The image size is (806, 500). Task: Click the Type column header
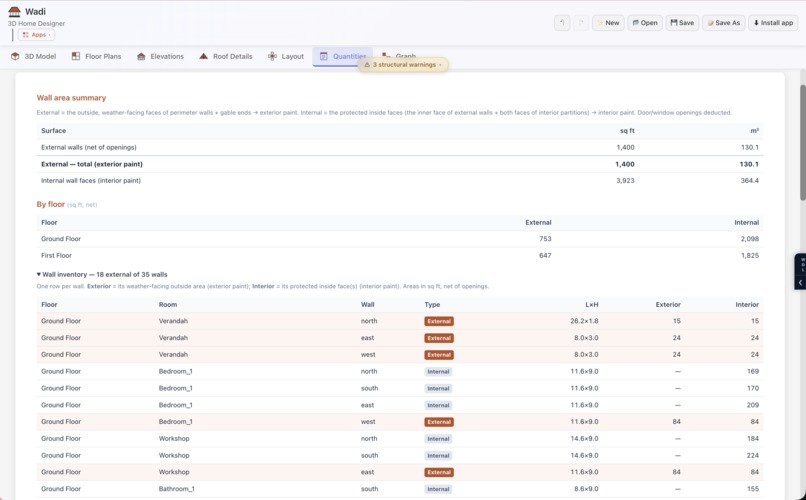click(x=432, y=305)
